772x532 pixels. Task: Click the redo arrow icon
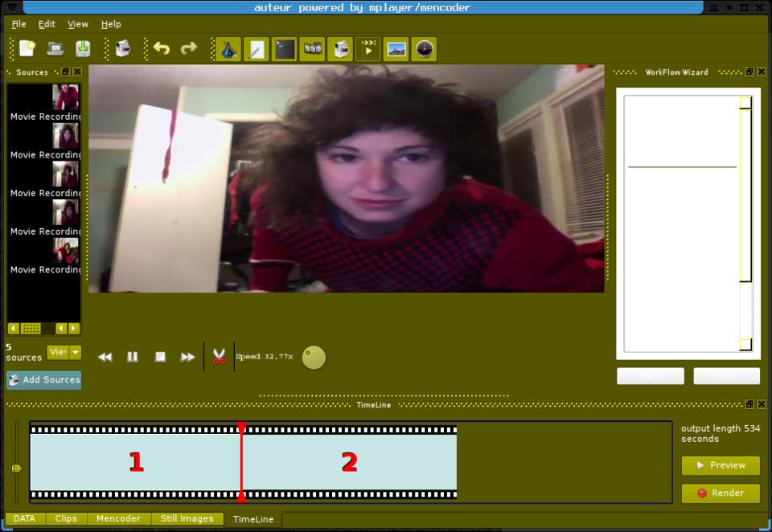pyautogui.click(x=189, y=49)
